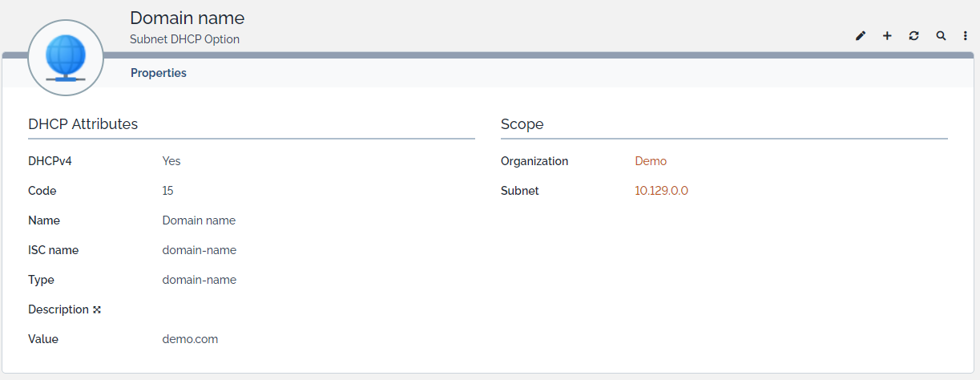Click the Domain name page title
Screen dimensions: 980x380
point(188,18)
